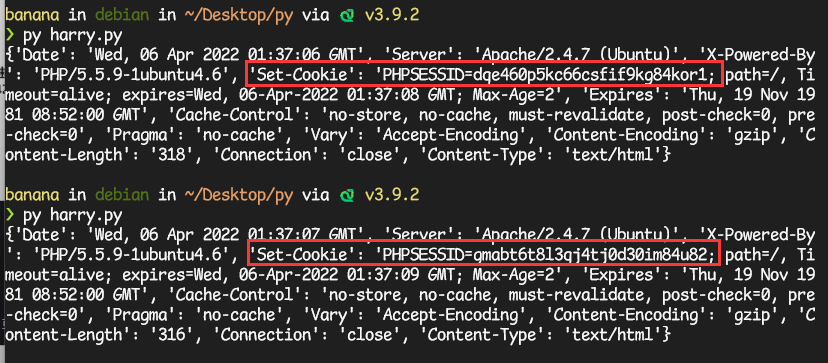This screenshot has width=828, height=363.
Task: Click second 'py harry.py' command text
Action: pyautogui.click(x=72, y=216)
